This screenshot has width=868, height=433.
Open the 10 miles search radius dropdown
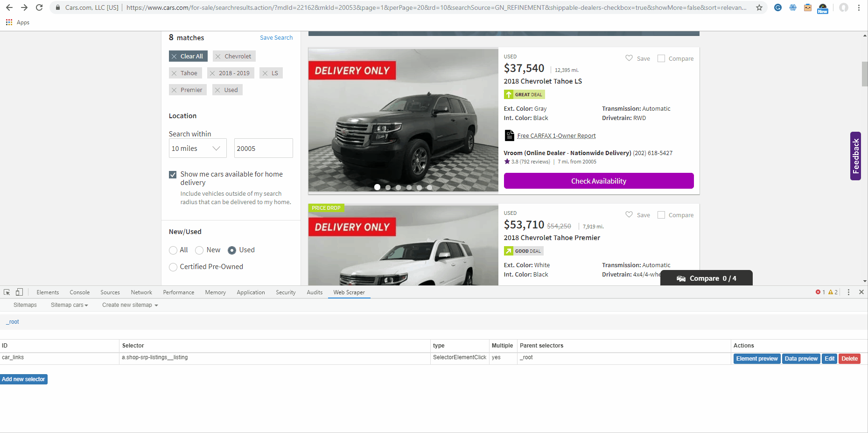(197, 148)
